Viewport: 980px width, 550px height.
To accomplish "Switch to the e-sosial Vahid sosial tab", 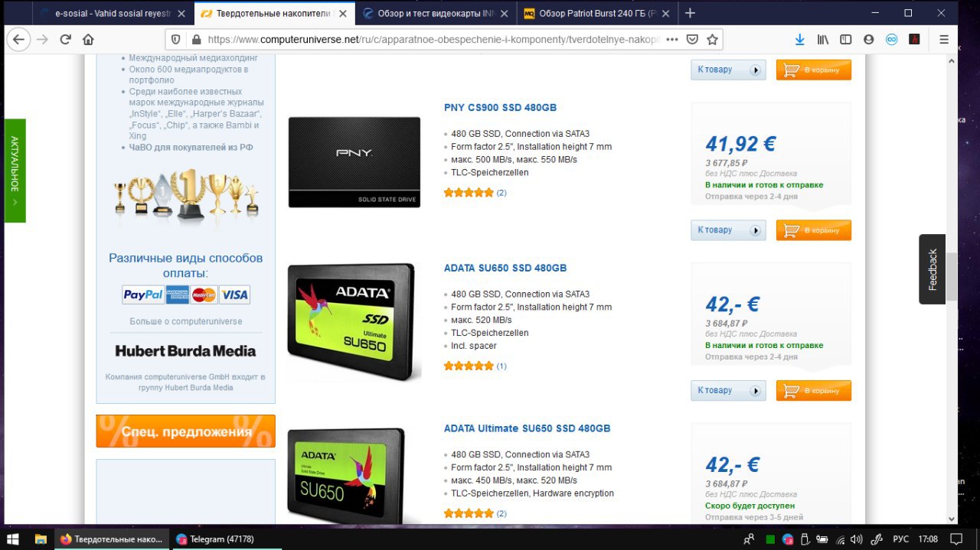I will pos(112,13).
